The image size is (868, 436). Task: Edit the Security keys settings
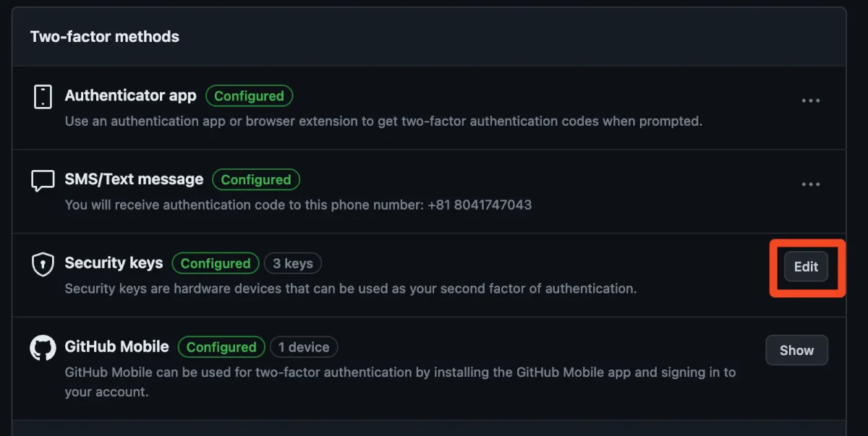coord(806,267)
